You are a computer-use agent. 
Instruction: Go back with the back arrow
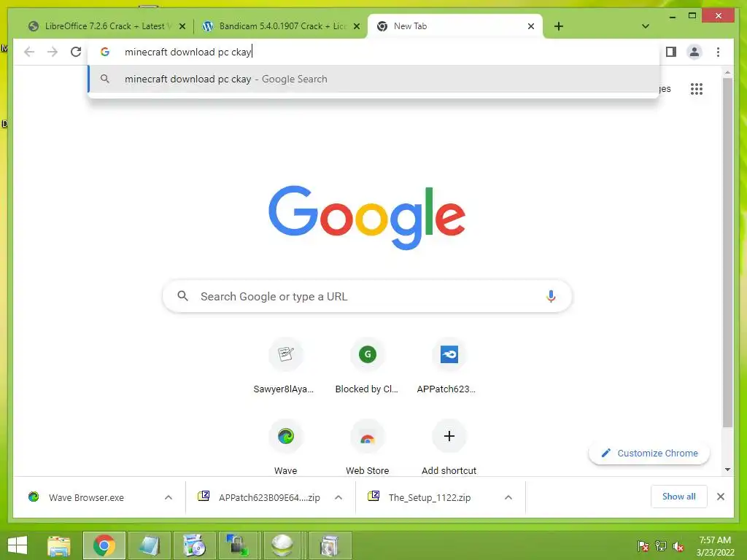(29, 52)
